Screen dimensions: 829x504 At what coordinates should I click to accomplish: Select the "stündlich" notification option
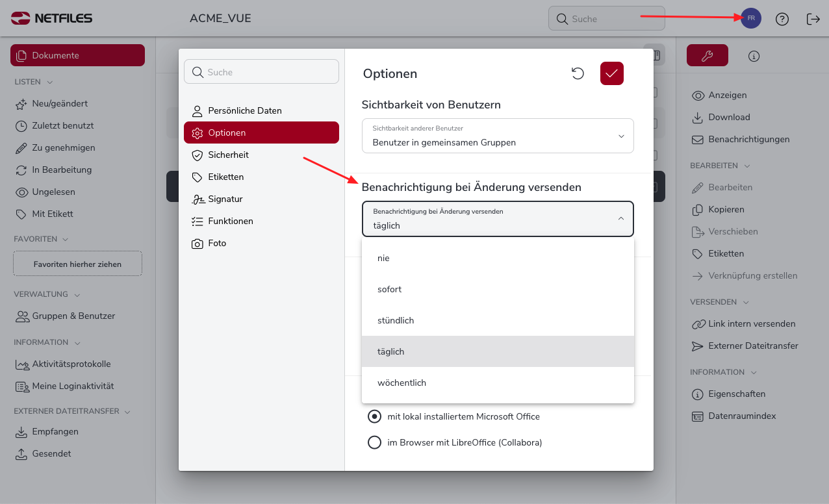396,321
